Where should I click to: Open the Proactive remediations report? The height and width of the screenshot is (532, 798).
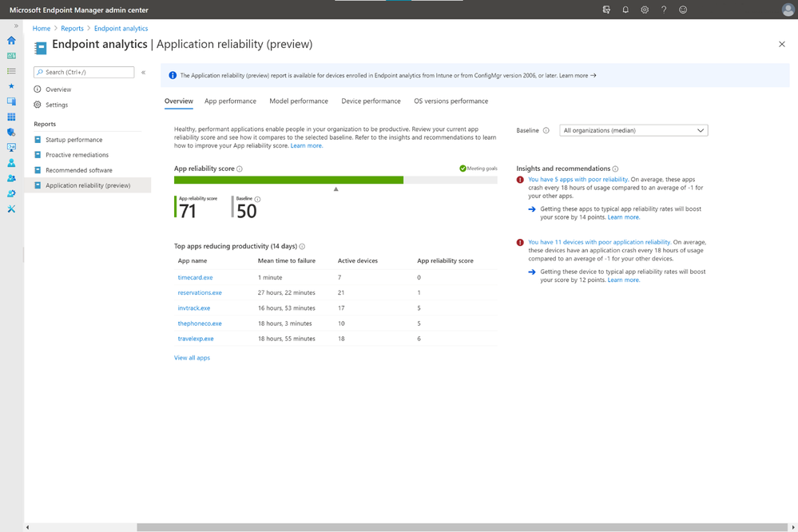coord(77,155)
